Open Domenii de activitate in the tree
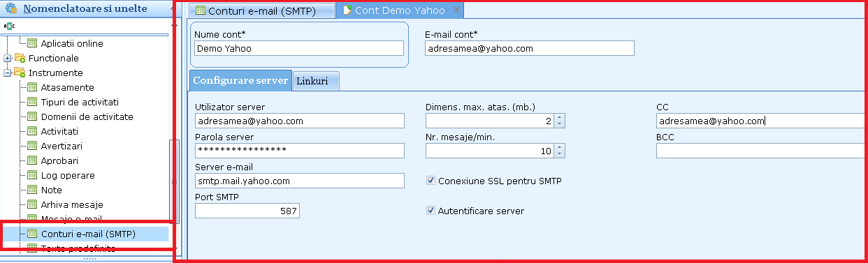The image size is (868, 263). [87, 117]
